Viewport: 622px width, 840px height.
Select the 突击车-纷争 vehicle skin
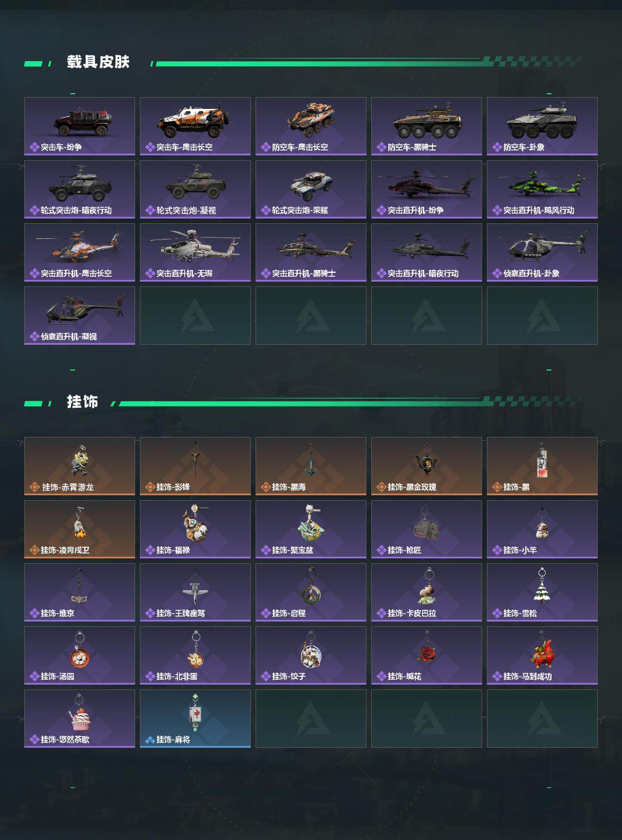pos(80,126)
